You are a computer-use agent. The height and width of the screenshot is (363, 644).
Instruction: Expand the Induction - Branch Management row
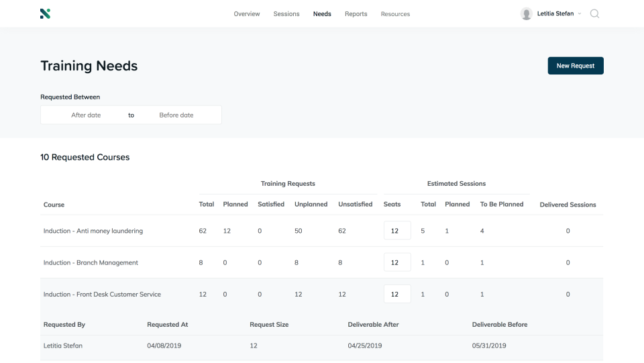[91, 263]
